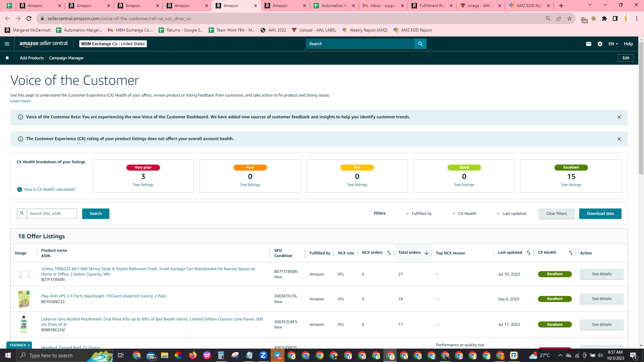The height and width of the screenshot is (362, 644).
Task: See details for Umbra Bathroom Trash listing
Action: 602,274
